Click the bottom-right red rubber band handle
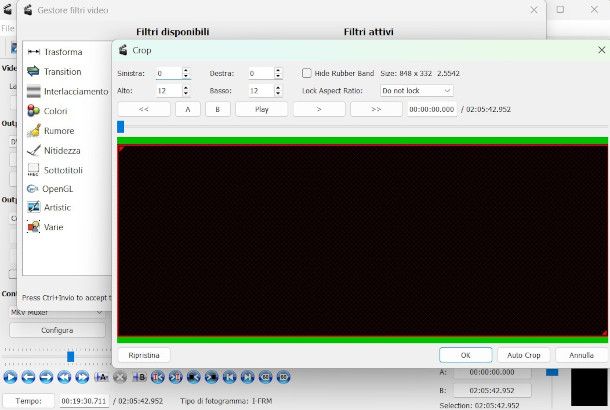The width and height of the screenshot is (610, 410). [x=605, y=333]
